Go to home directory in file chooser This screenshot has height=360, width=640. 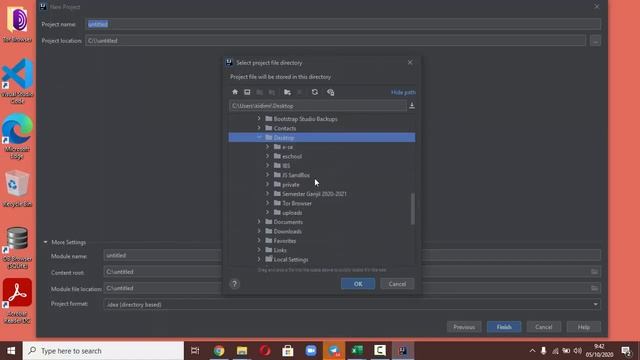coord(235,92)
